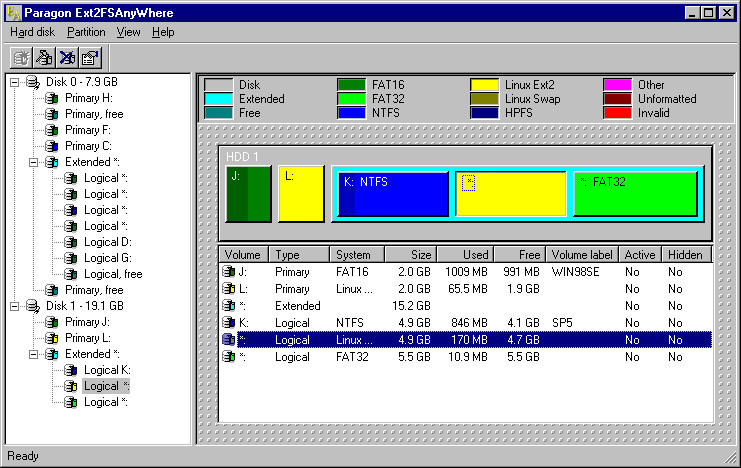Sort by the Type column header
Screen dimensions: 741x468
tap(299, 255)
